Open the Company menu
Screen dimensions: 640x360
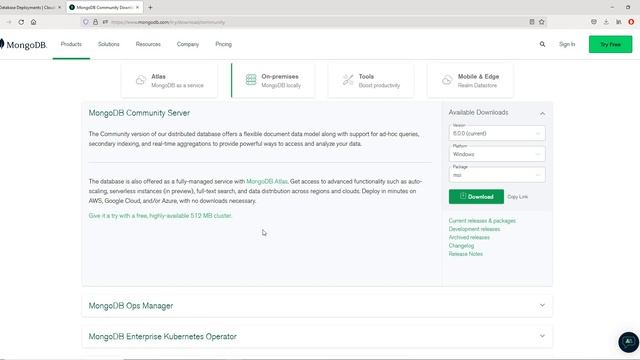188,44
